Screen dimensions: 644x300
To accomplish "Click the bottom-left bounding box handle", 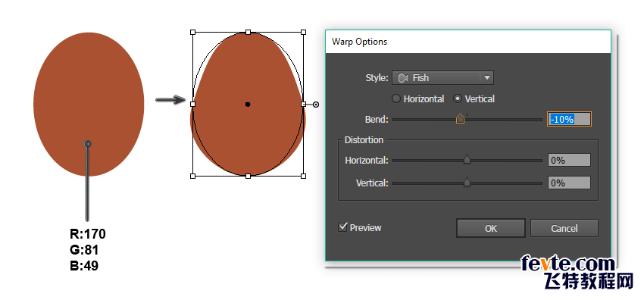I will point(193,176).
